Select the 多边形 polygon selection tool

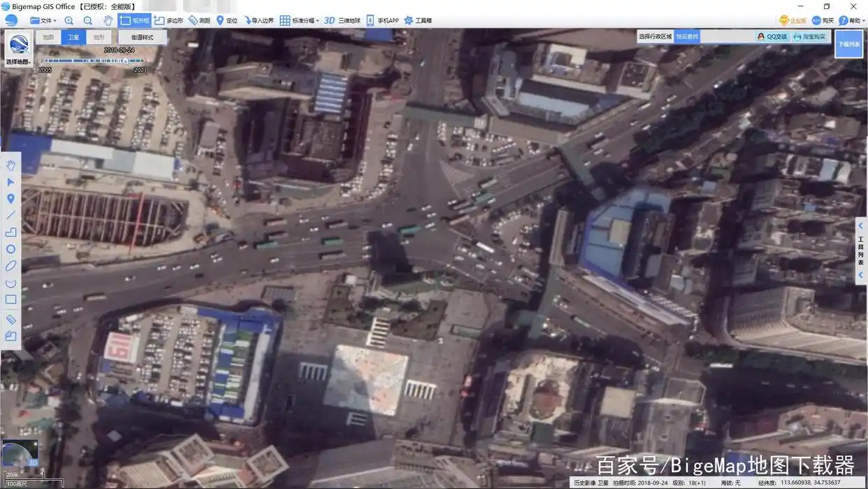[x=168, y=20]
